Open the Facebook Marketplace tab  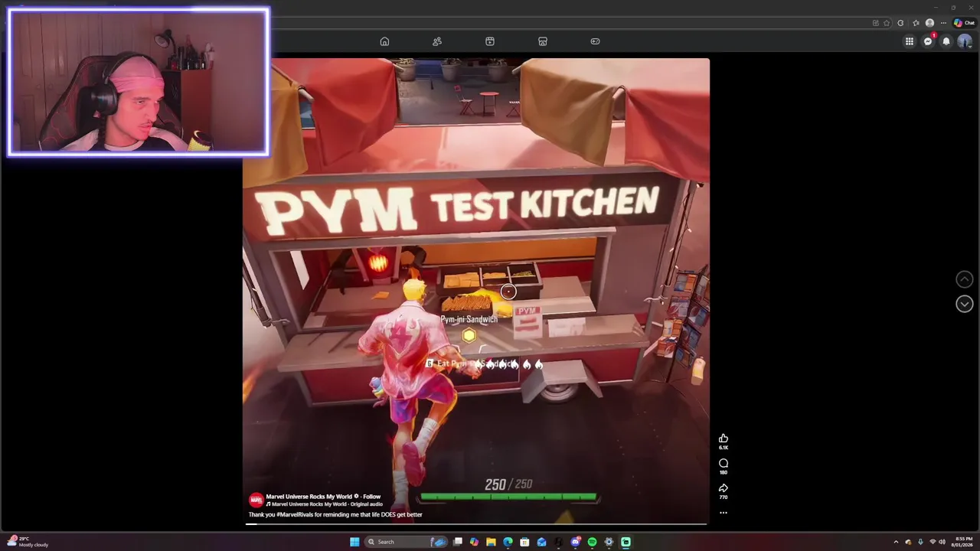[x=543, y=41]
